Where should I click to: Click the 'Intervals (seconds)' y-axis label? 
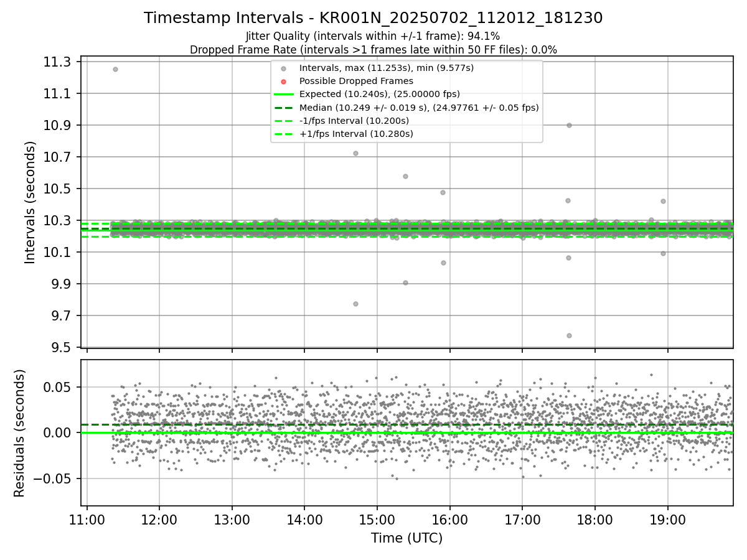[31, 202]
